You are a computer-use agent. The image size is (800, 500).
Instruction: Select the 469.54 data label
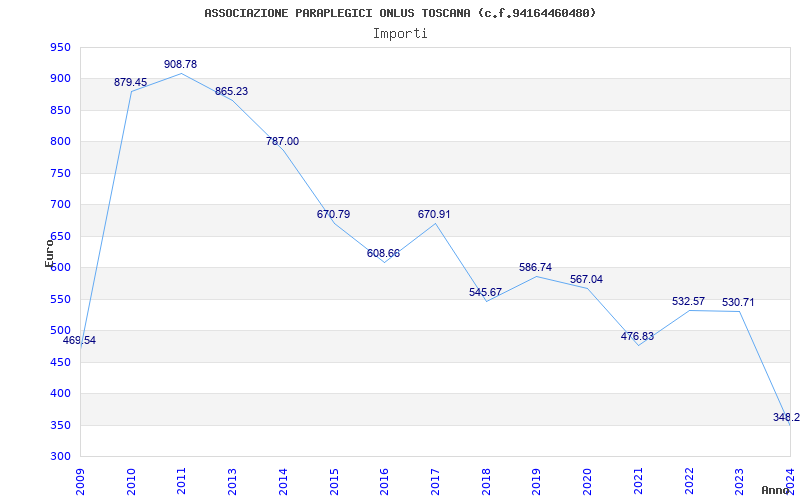click(79, 341)
